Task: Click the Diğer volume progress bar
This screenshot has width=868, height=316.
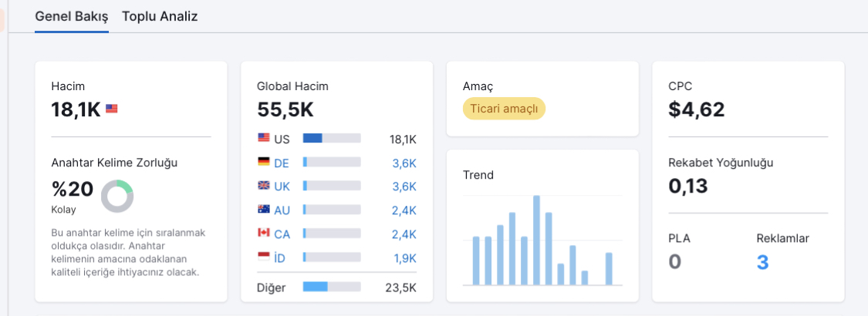Action: (x=332, y=287)
